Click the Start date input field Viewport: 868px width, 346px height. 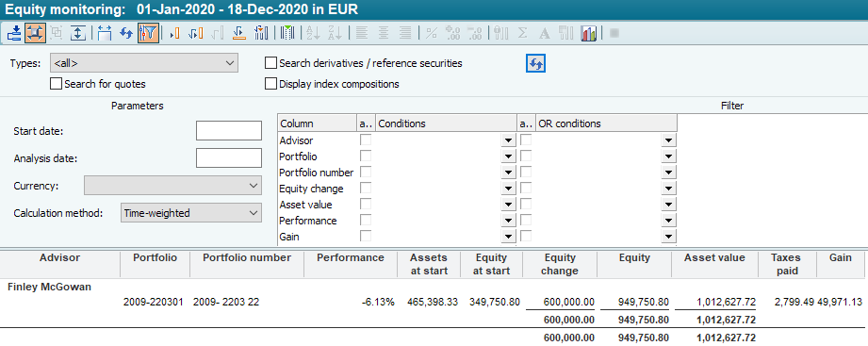click(229, 131)
